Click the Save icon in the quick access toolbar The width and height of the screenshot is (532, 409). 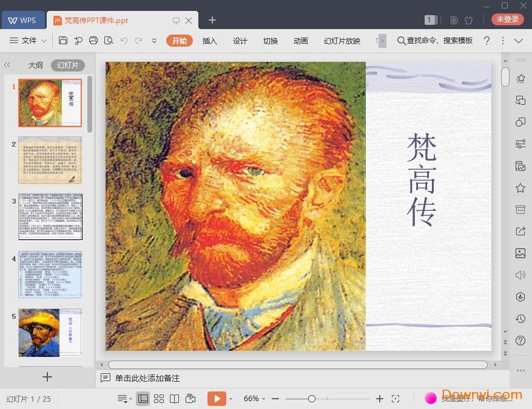pos(64,41)
